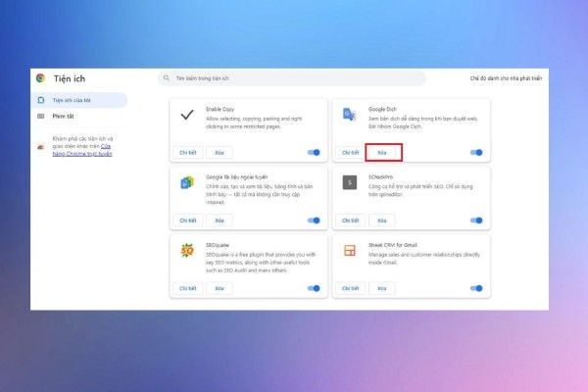The width and height of the screenshot is (588, 392).
Task: Click the Enable Copy checkmark icon
Action: pyautogui.click(x=187, y=116)
